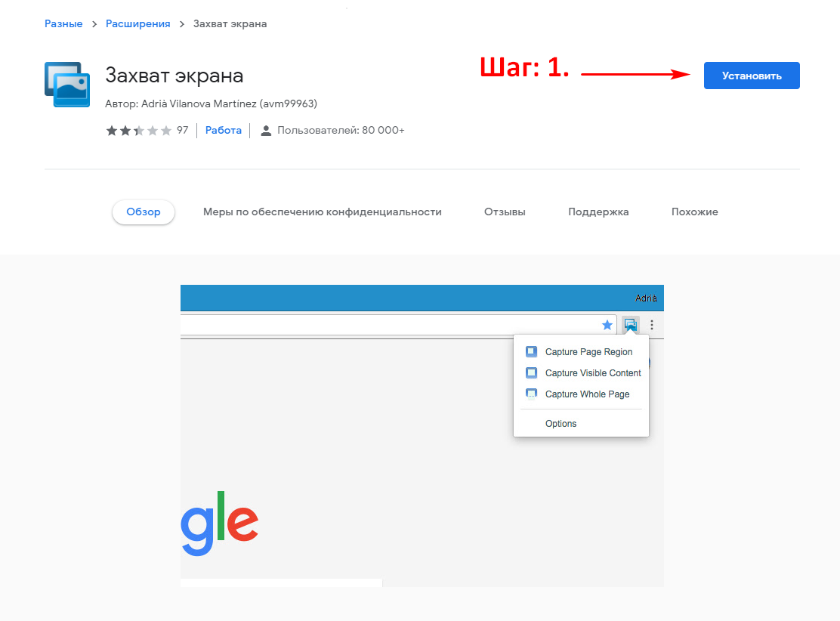Expand the Меры по обеспечению конфиденциальности section
840x621 pixels.
tap(322, 212)
